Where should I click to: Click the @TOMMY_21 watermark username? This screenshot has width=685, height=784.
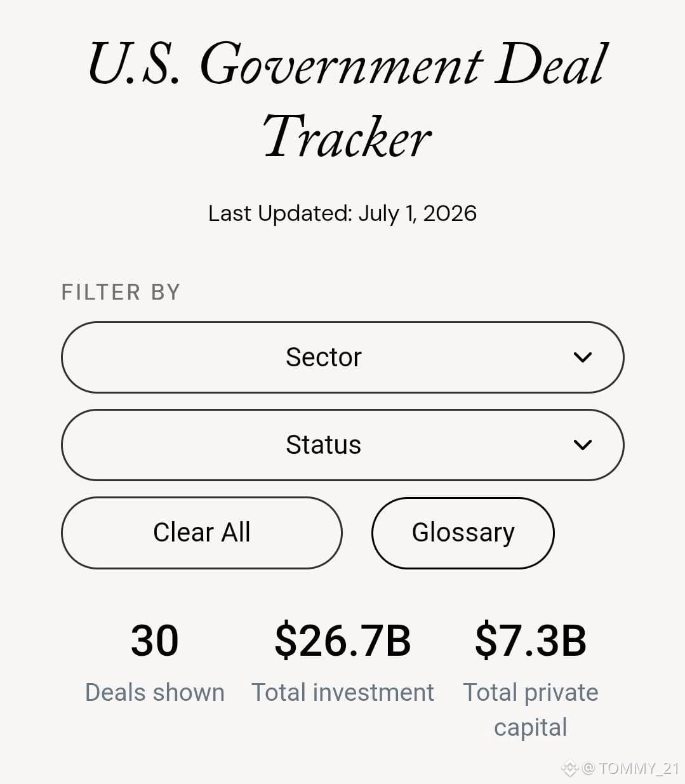(x=630, y=768)
